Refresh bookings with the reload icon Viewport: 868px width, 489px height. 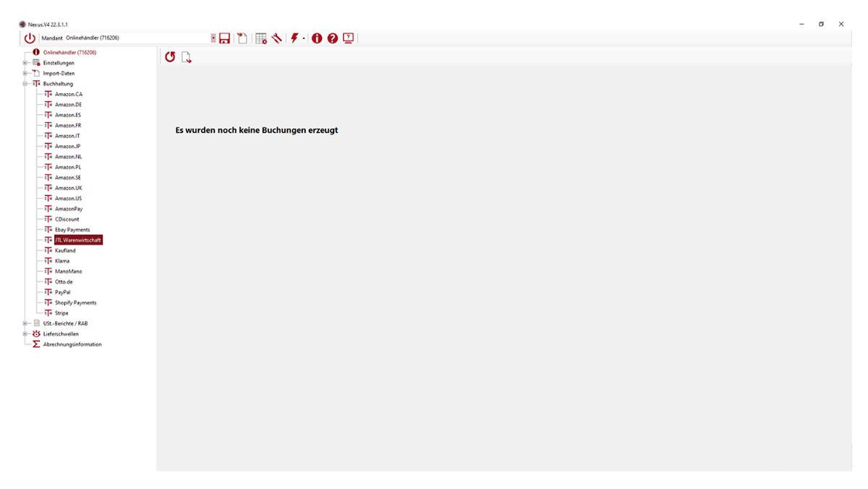170,57
